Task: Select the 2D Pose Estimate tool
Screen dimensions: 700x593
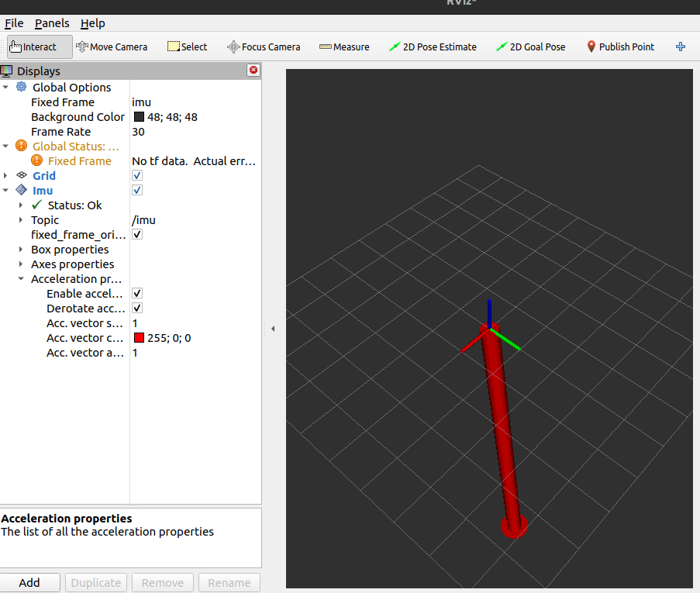Action: coord(433,47)
